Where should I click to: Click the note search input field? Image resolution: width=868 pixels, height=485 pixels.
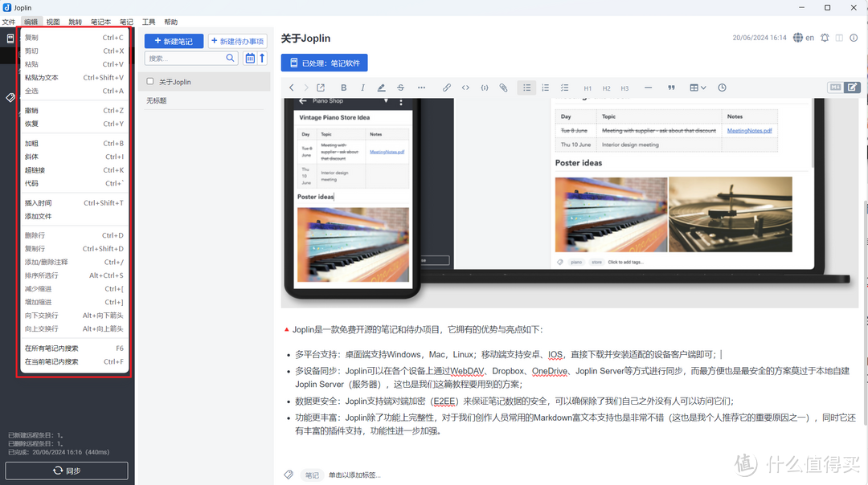(186, 59)
